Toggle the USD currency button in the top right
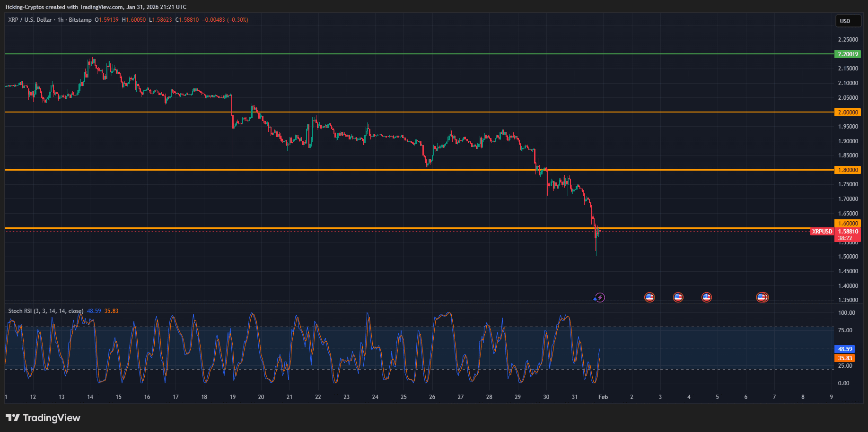This screenshot has width=868, height=432. [848, 21]
